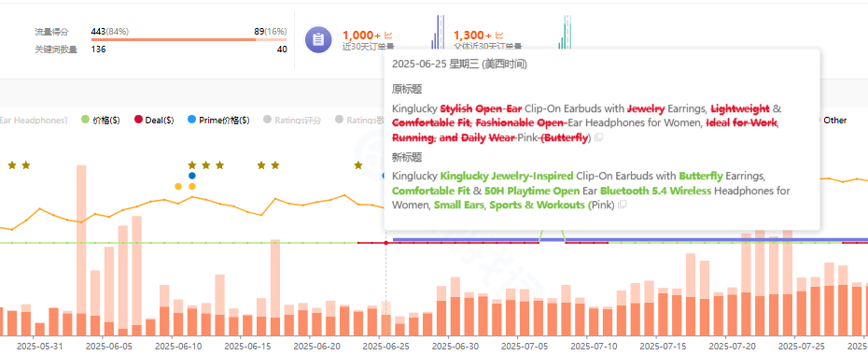Viewport: 868px width, 355px height.
Task: Click the 2025-07-05 axis date label
Action: [x=525, y=347]
